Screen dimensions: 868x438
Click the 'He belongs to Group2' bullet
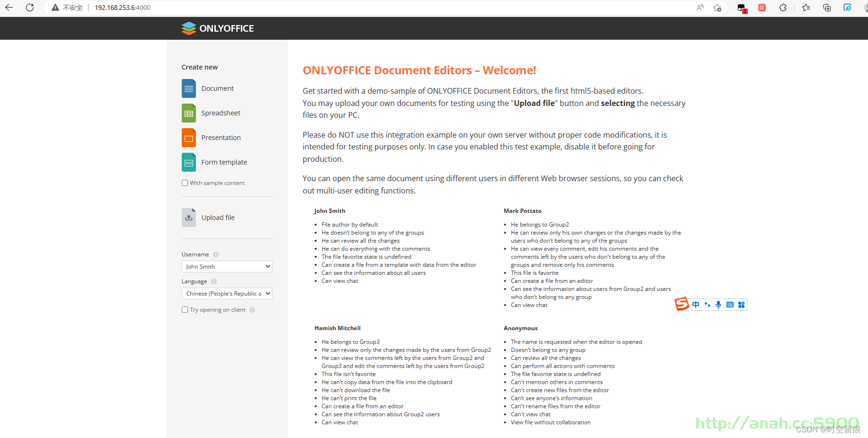coord(540,225)
